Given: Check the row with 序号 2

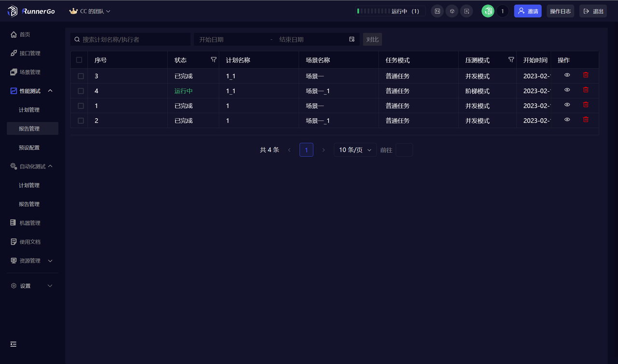Looking at the screenshot, I should click(x=81, y=121).
